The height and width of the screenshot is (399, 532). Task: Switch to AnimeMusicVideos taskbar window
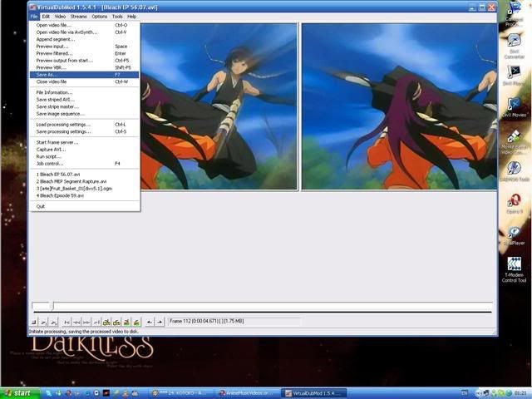(248, 393)
